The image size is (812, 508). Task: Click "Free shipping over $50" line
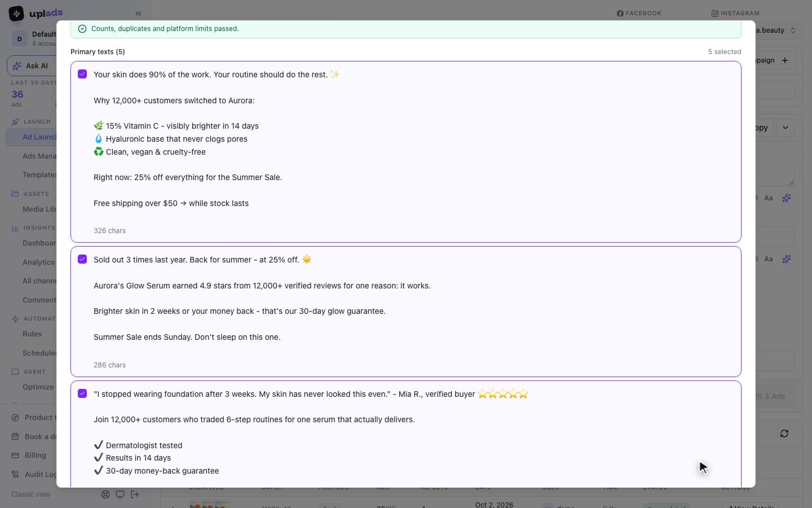click(x=171, y=203)
